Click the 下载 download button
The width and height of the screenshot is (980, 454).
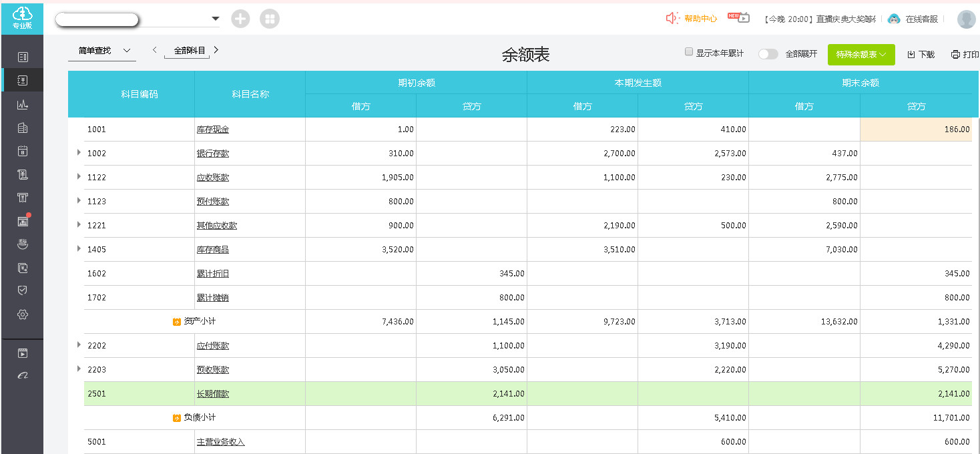coord(921,55)
